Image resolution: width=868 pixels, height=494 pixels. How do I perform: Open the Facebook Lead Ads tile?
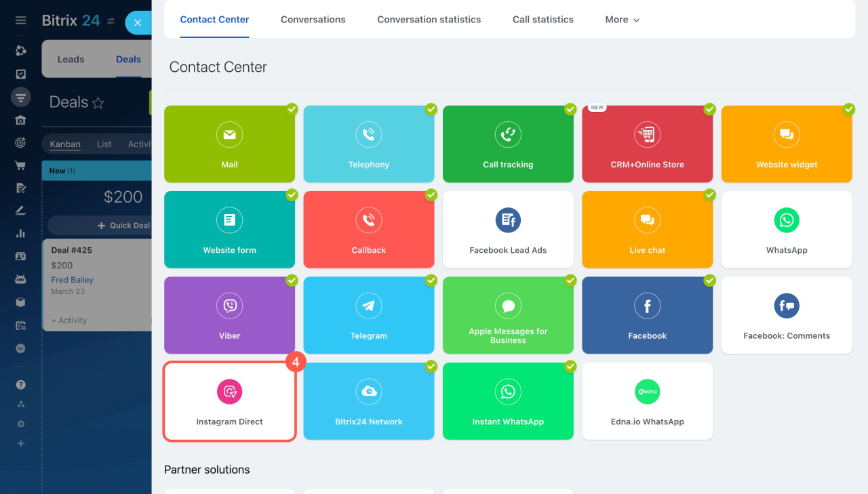pos(508,230)
